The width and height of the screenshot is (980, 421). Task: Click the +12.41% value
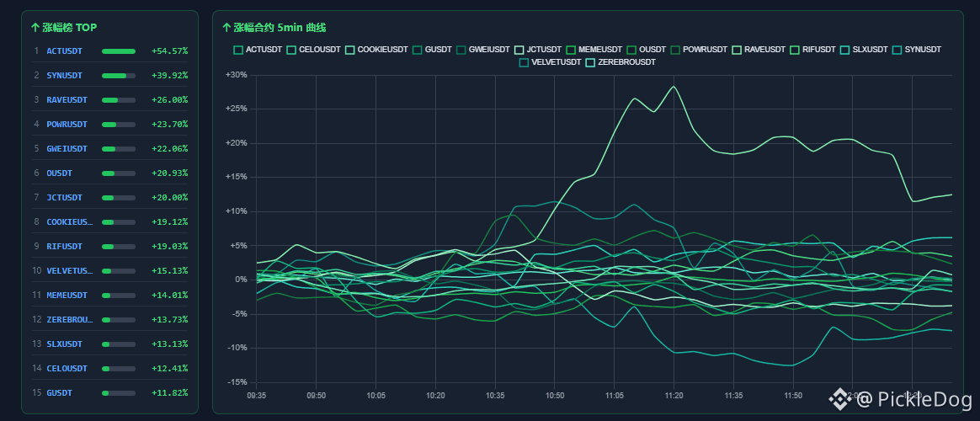pyautogui.click(x=169, y=369)
